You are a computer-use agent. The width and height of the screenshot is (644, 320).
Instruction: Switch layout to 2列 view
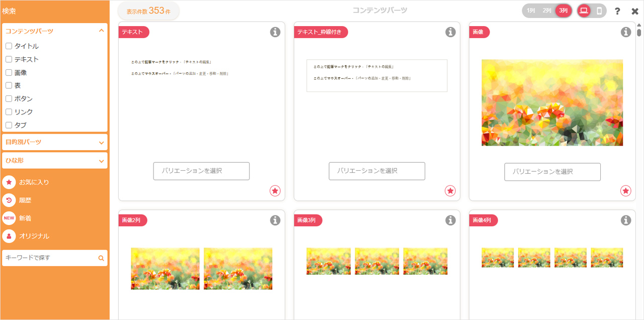pos(547,11)
